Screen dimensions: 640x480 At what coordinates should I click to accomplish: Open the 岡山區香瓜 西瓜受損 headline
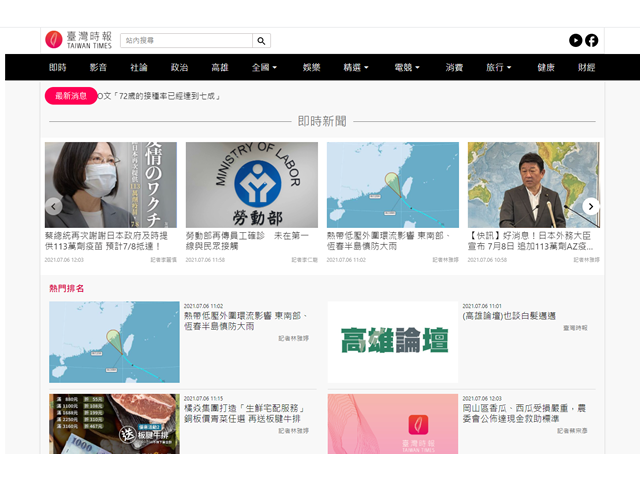click(x=524, y=413)
